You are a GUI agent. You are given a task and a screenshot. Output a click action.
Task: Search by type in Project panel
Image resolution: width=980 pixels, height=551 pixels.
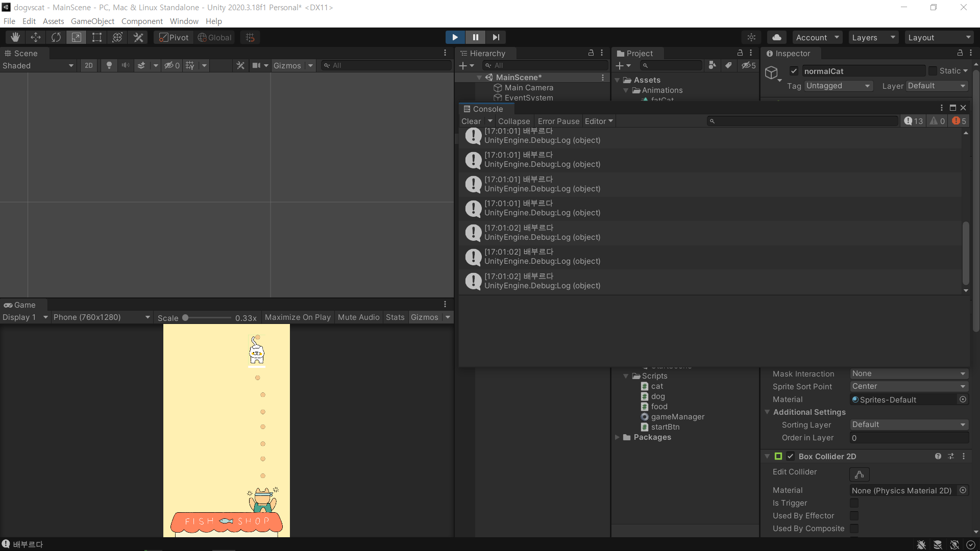pyautogui.click(x=712, y=65)
